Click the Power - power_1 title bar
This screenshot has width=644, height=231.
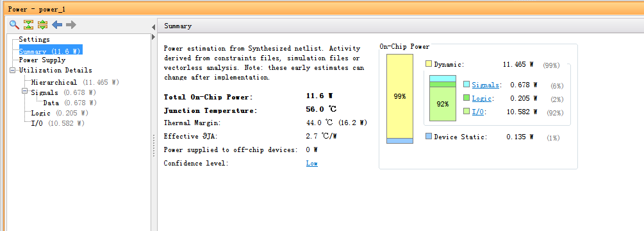[x=324, y=9]
